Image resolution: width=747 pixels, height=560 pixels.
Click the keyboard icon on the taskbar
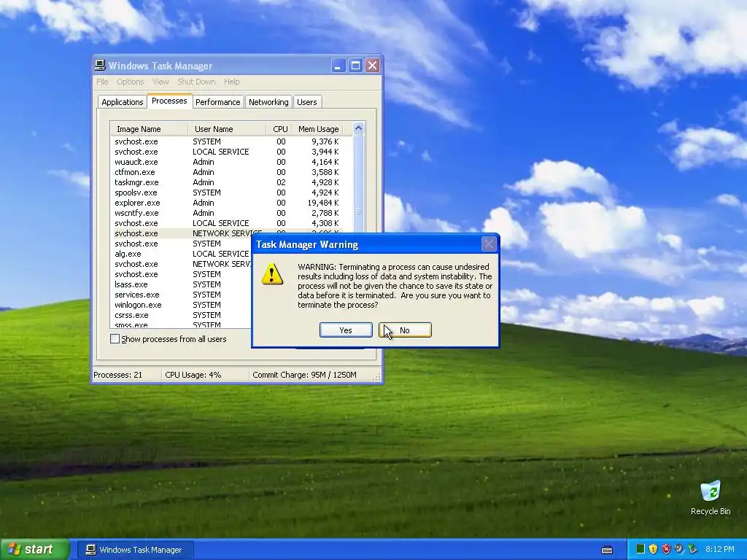point(607,550)
